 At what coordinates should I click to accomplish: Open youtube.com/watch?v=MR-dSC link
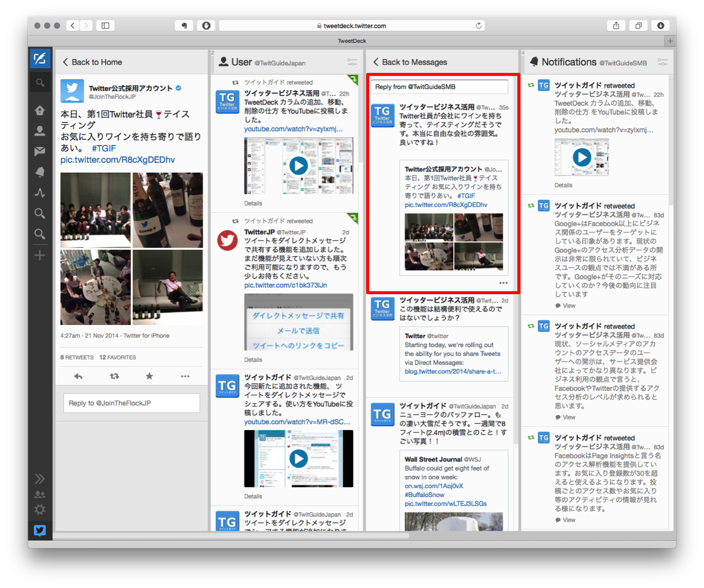[x=297, y=422]
